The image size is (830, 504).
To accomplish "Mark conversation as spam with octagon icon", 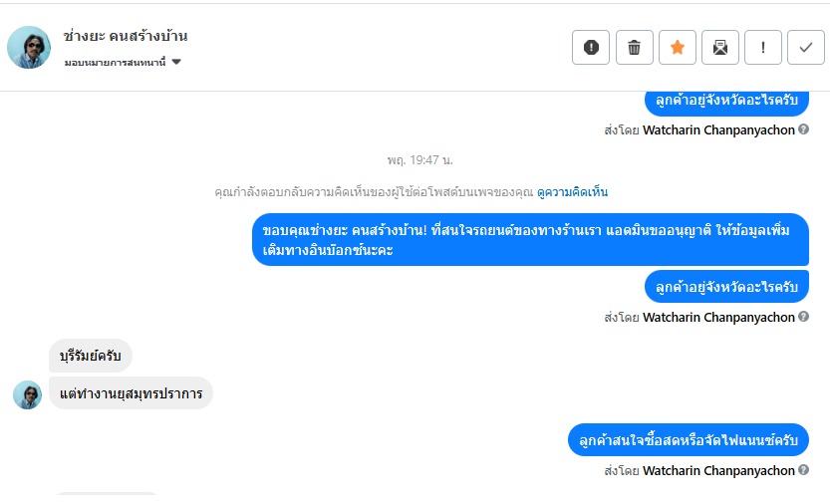I will click(591, 47).
